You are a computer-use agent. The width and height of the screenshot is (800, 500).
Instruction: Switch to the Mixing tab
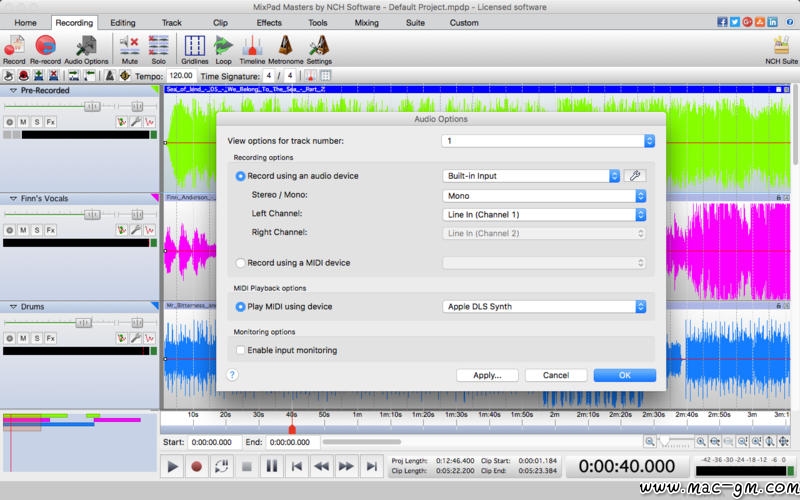366,22
